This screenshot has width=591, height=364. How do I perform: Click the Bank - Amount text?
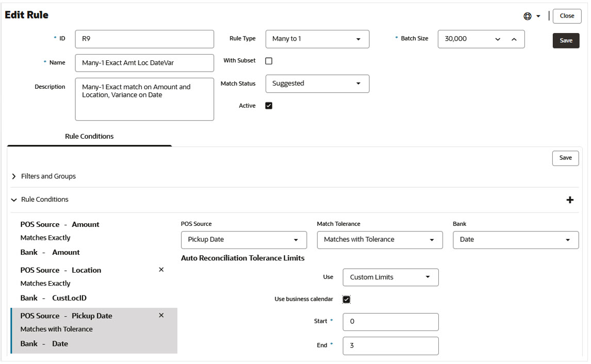50,253
